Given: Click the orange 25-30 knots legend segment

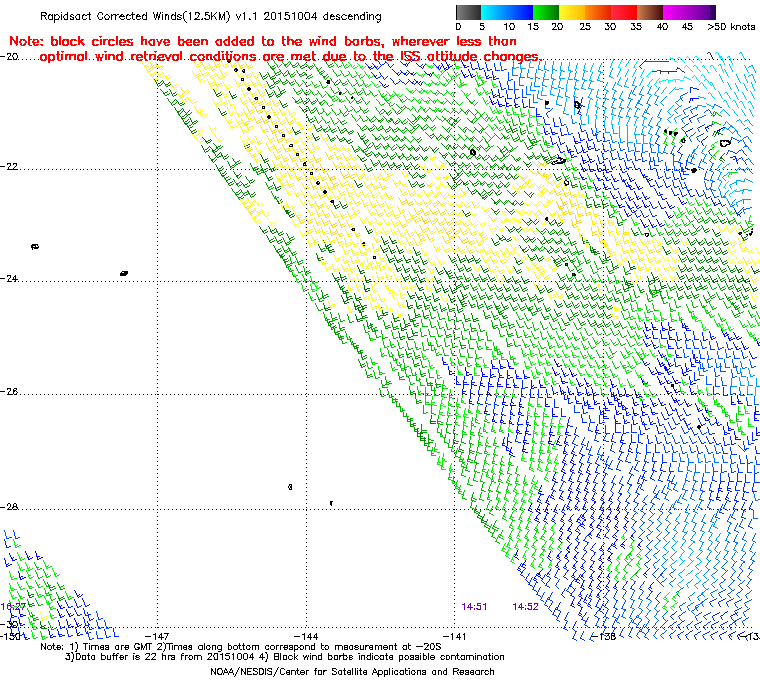Looking at the screenshot, I should pyautogui.click(x=598, y=12).
